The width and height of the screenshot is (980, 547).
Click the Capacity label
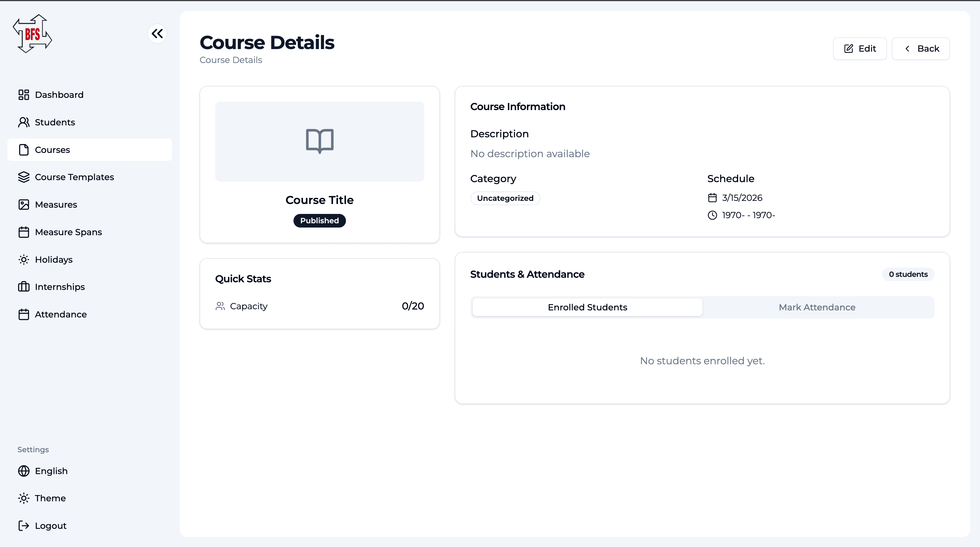tap(249, 306)
